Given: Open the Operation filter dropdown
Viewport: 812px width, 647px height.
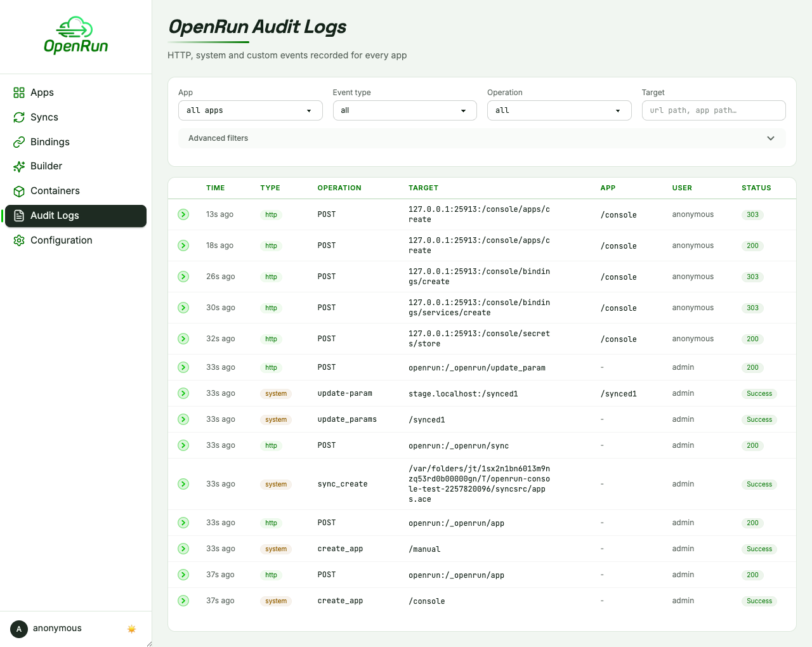Looking at the screenshot, I should [559, 110].
